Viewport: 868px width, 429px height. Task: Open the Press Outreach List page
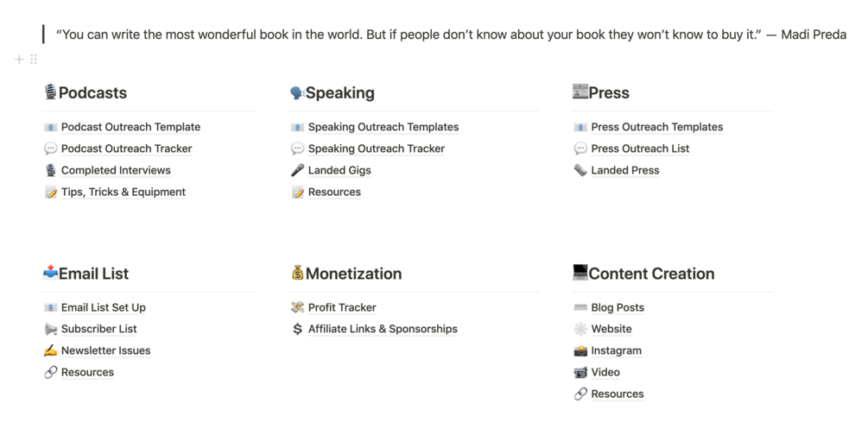(640, 148)
